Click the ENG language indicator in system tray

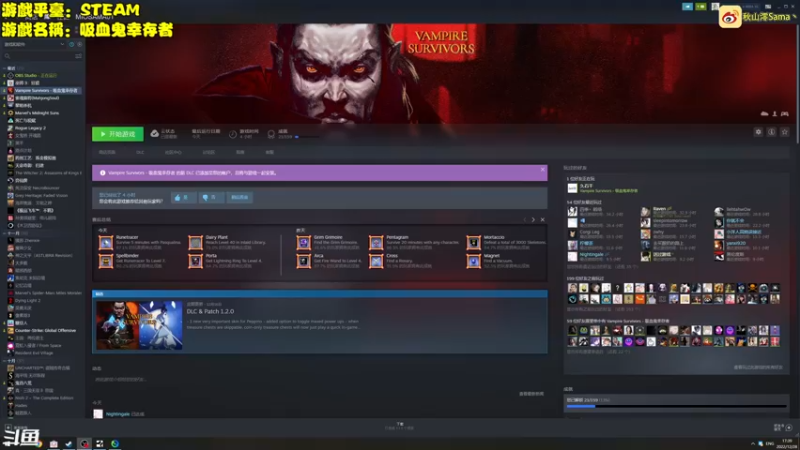770,443
